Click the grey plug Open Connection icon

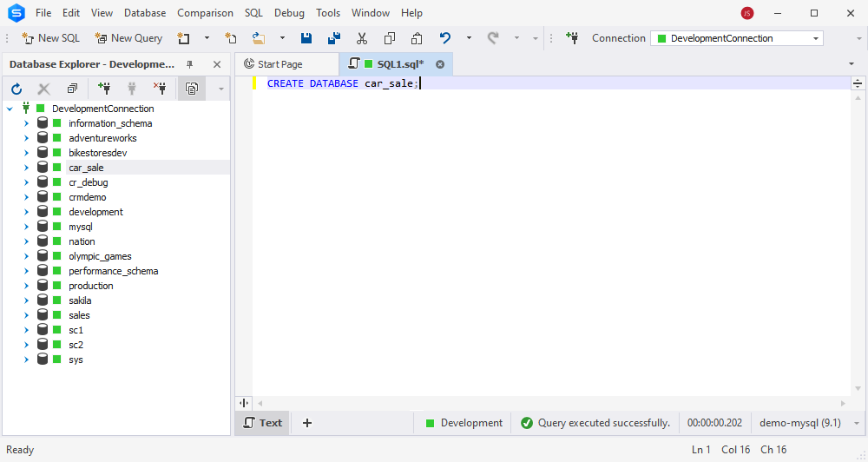(132, 88)
